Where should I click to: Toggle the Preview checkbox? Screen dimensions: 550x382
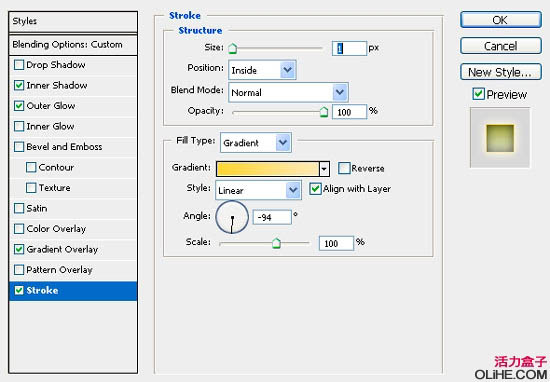478,94
